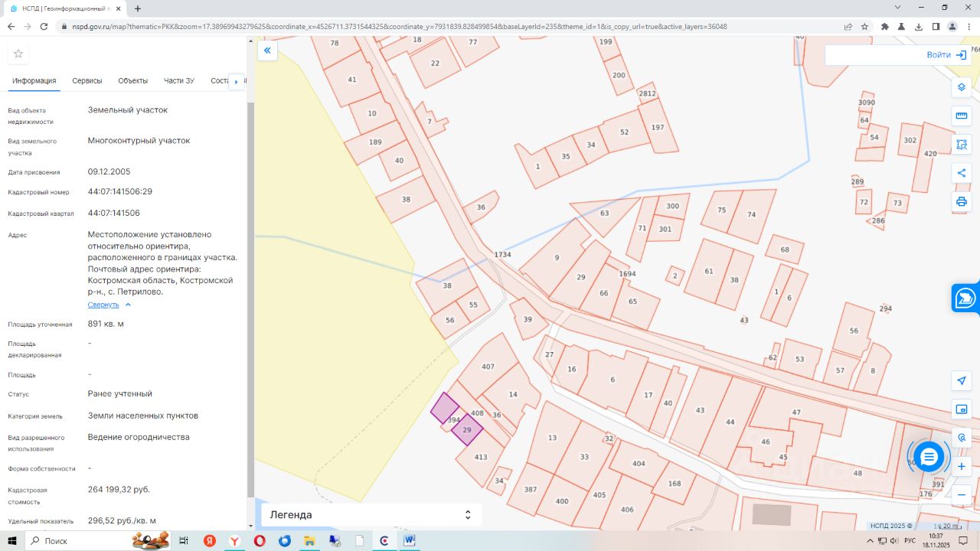This screenshot has width=980, height=551.
Task: Open Chrome tab search dropdown arrow
Action: (x=897, y=8)
